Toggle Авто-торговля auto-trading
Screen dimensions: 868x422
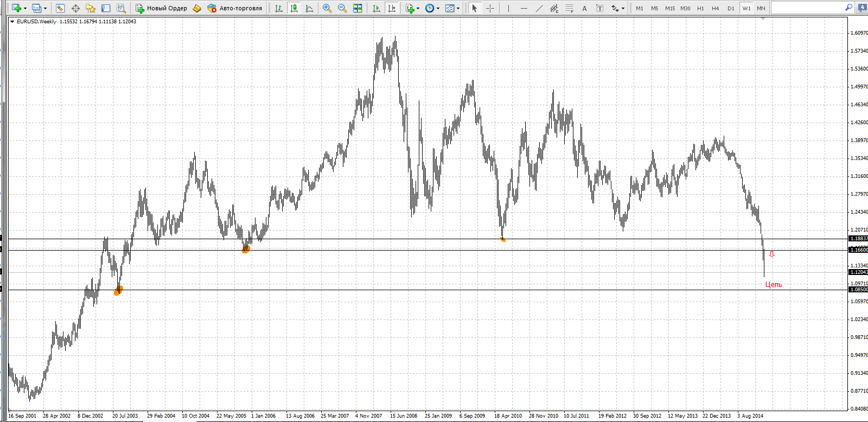pyautogui.click(x=234, y=8)
